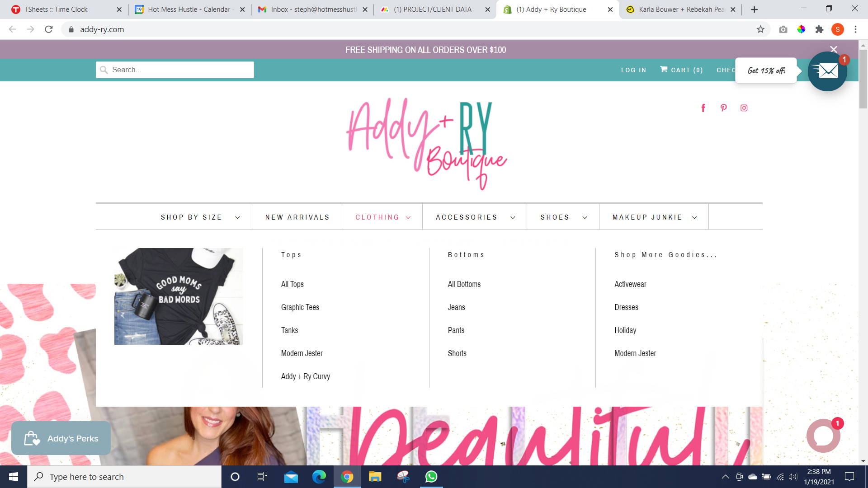This screenshot has height=488, width=868.
Task: Open Windows Start menu
Action: coord(14,477)
